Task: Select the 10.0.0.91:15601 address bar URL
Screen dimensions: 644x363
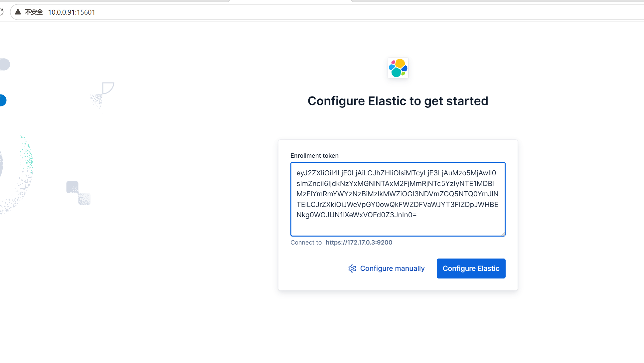Action: (72, 12)
